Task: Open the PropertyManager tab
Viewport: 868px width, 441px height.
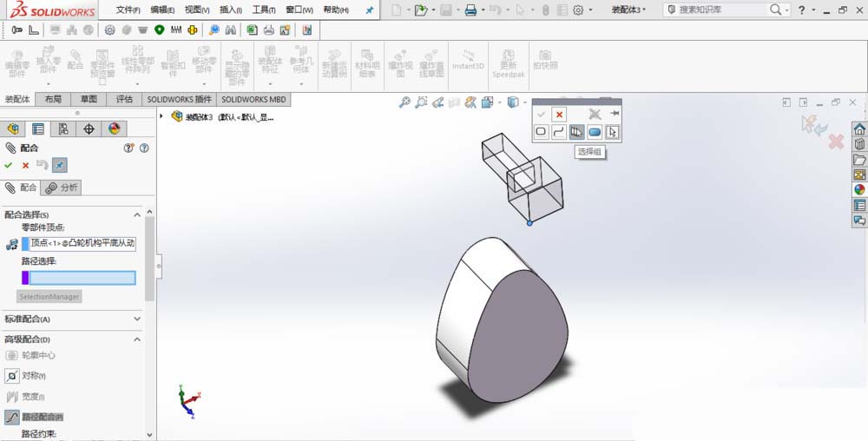Action: [37, 129]
